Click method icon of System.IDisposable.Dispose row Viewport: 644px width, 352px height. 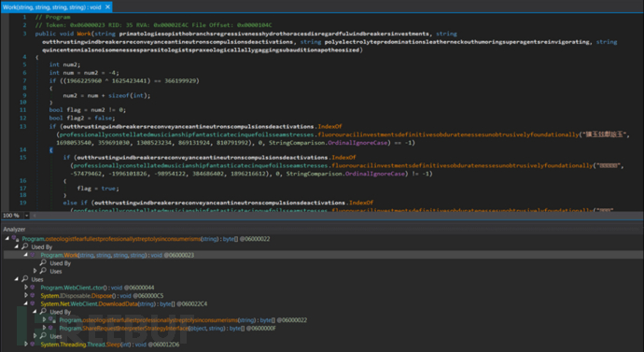pyautogui.click(x=34, y=296)
